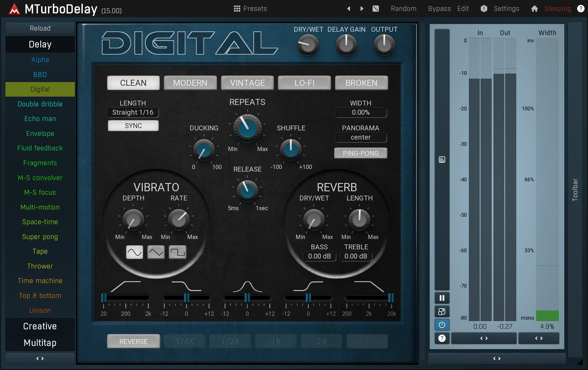Expand the preset sidebar with the arrows
The width and height of the screenshot is (588, 370).
(39, 358)
